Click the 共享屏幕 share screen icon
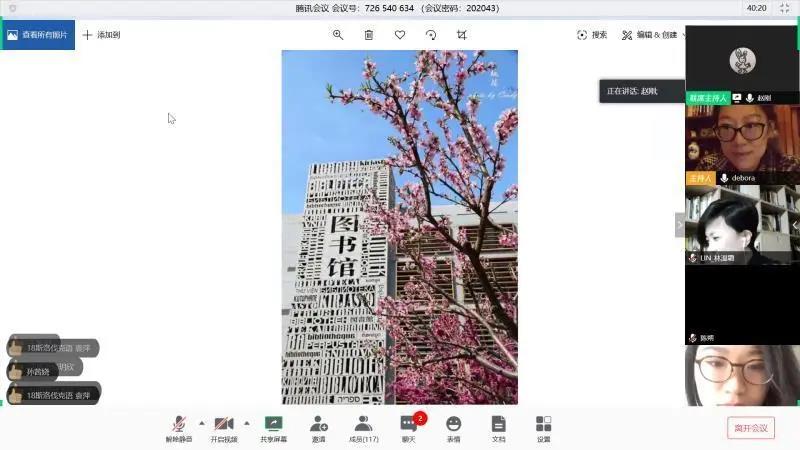Screen dimensions: 800x450 pos(273,427)
